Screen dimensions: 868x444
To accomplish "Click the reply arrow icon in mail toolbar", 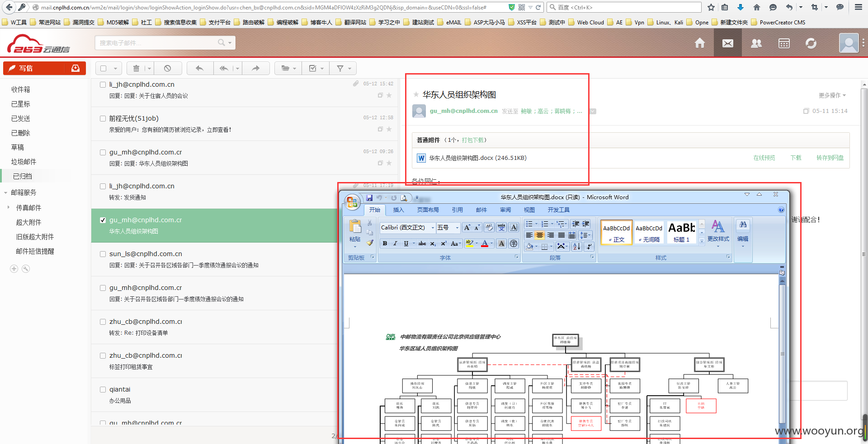I will point(199,68).
